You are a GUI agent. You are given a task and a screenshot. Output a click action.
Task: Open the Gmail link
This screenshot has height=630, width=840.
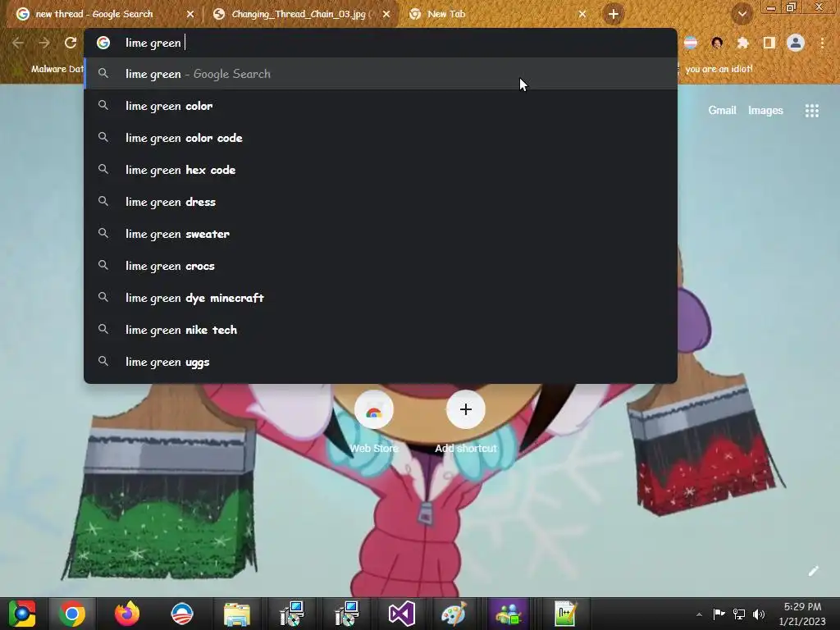point(722,111)
